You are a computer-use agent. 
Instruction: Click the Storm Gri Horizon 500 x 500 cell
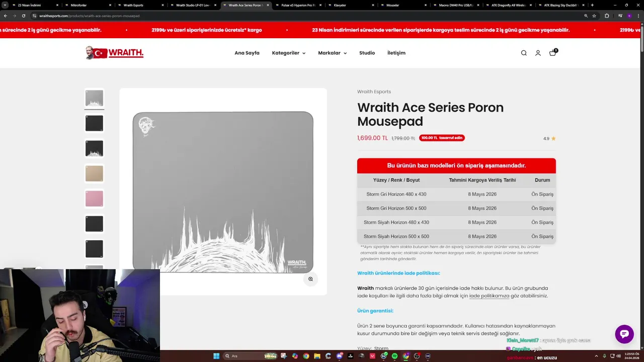396,208
